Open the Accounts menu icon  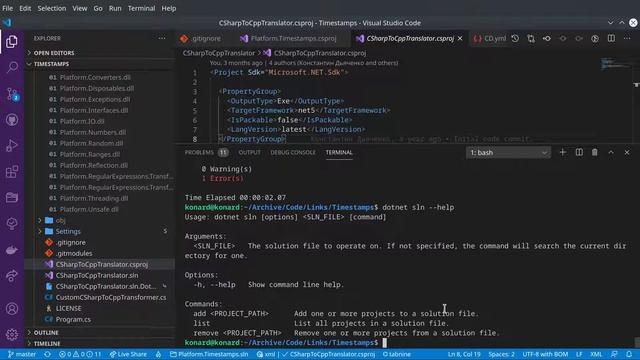[12, 309]
